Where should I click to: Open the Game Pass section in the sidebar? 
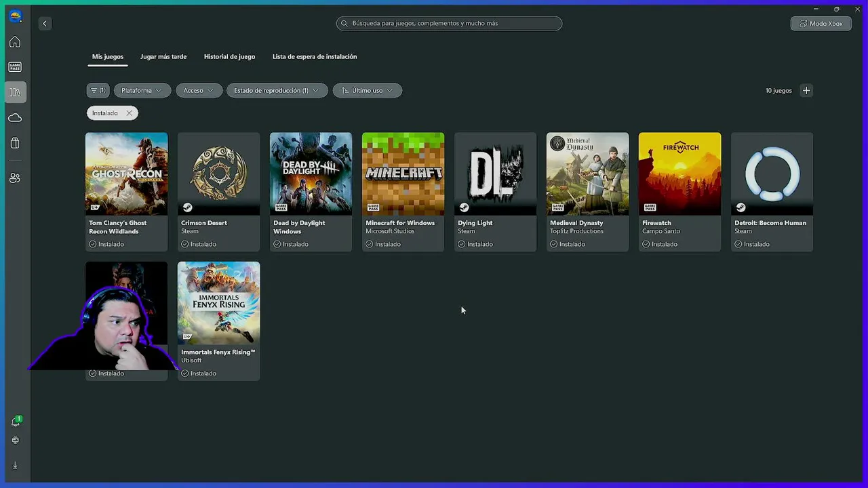[15, 67]
